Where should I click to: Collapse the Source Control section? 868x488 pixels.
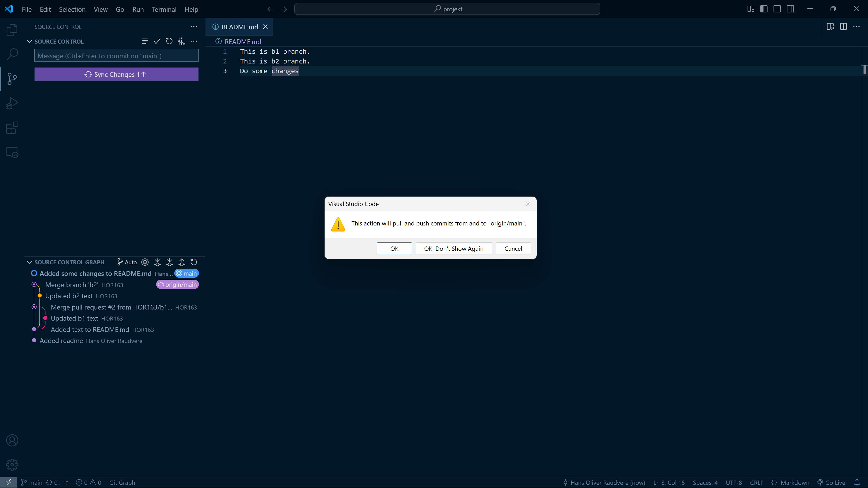click(29, 41)
